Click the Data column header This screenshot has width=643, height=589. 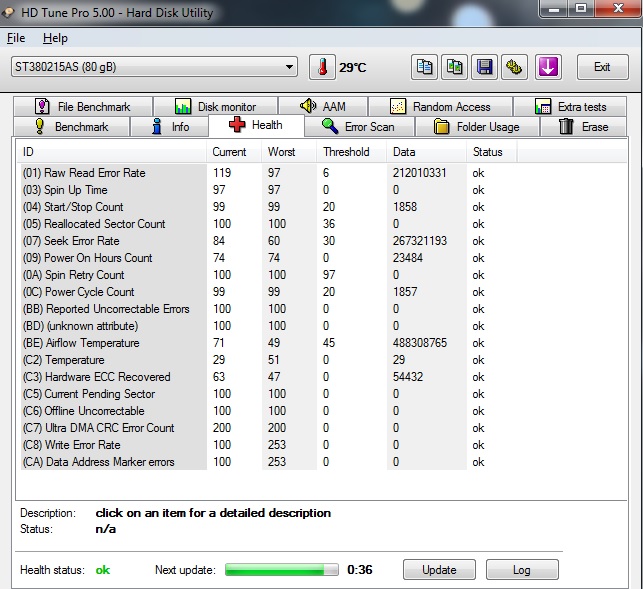click(x=426, y=152)
